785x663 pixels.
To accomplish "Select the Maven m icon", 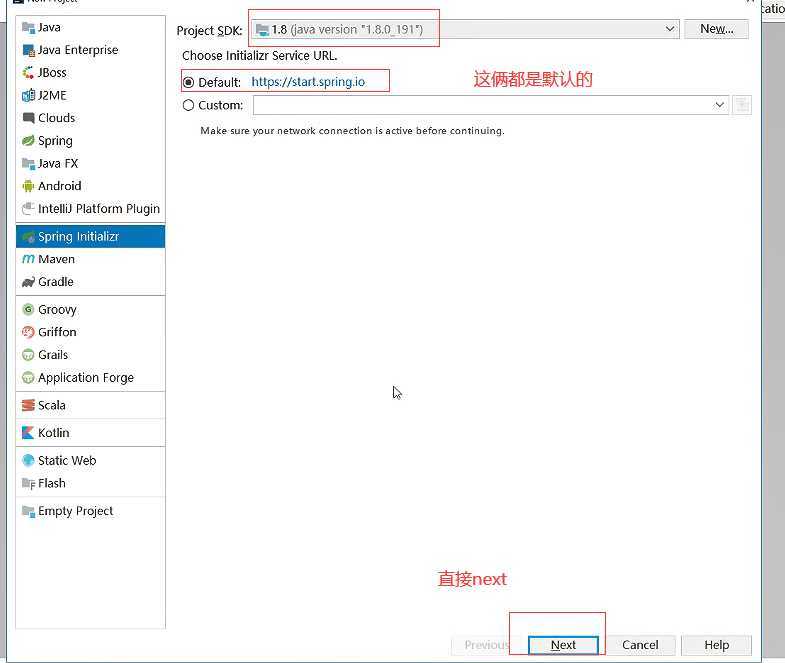I will (x=28, y=259).
